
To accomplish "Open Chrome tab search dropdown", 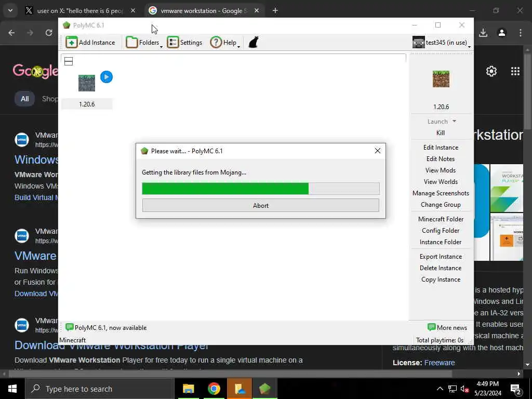I will point(10,10).
